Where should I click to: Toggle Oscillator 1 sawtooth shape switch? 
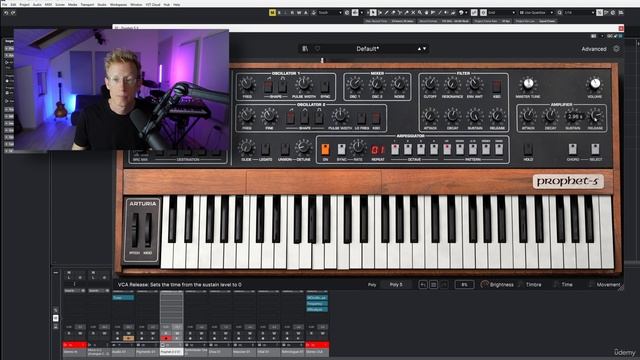[268, 86]
